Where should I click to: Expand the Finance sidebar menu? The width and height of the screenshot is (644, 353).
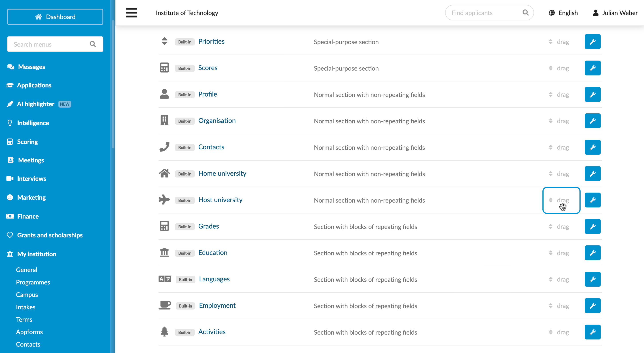(x=28, y=216)
